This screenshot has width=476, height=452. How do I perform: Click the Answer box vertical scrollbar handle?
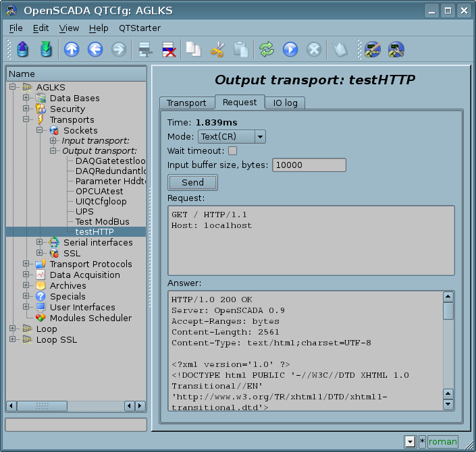click(x=448, y=311)
